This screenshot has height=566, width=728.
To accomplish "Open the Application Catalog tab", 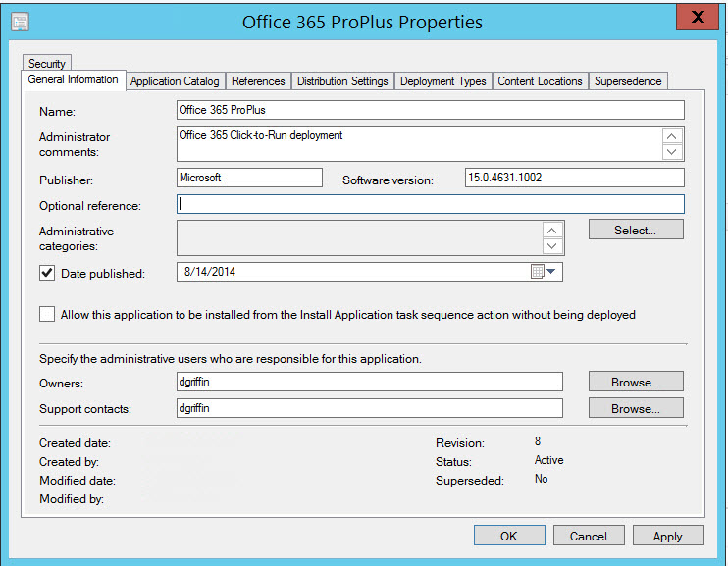I will (x=175, y=81).
